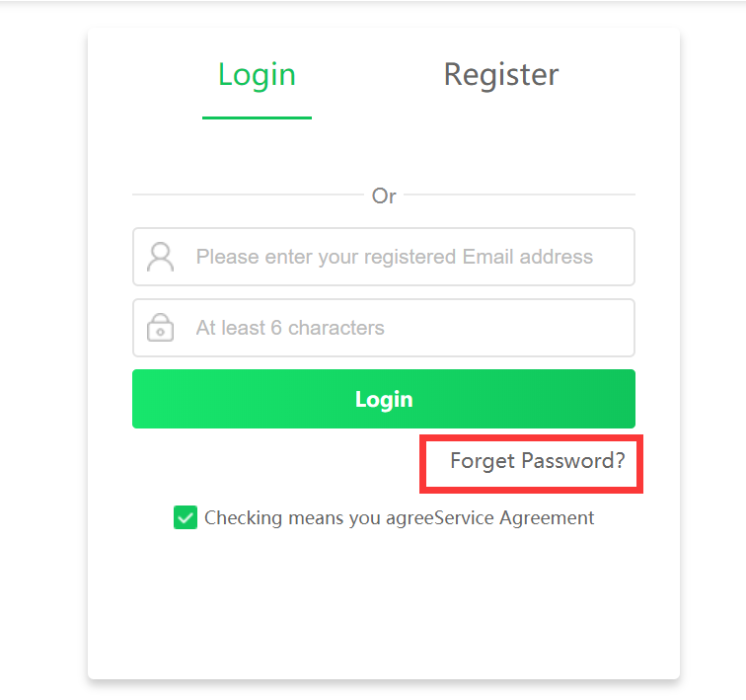
Task: Click the green underline beneath Login tab
Action: tap(257, 117)
